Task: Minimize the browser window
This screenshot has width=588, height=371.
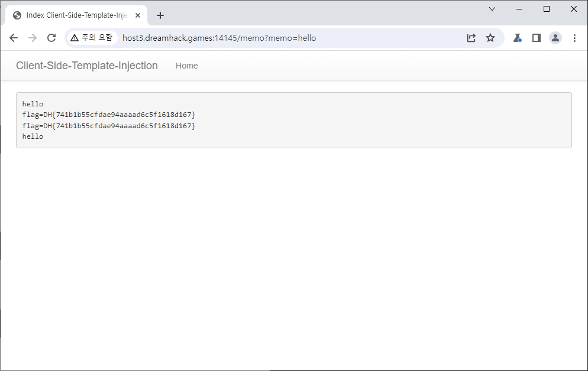Action: click(x=519, y=9)
